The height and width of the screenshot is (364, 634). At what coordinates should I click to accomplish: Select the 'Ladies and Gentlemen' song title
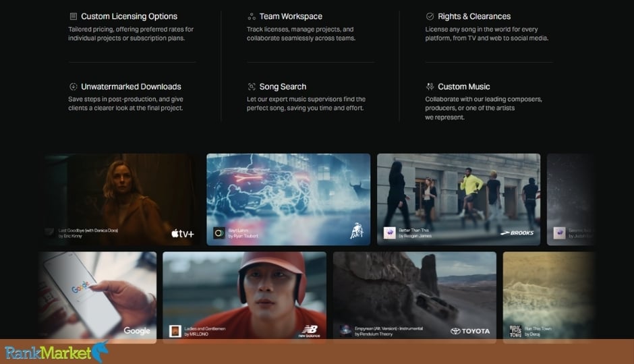tap(204, 328)
